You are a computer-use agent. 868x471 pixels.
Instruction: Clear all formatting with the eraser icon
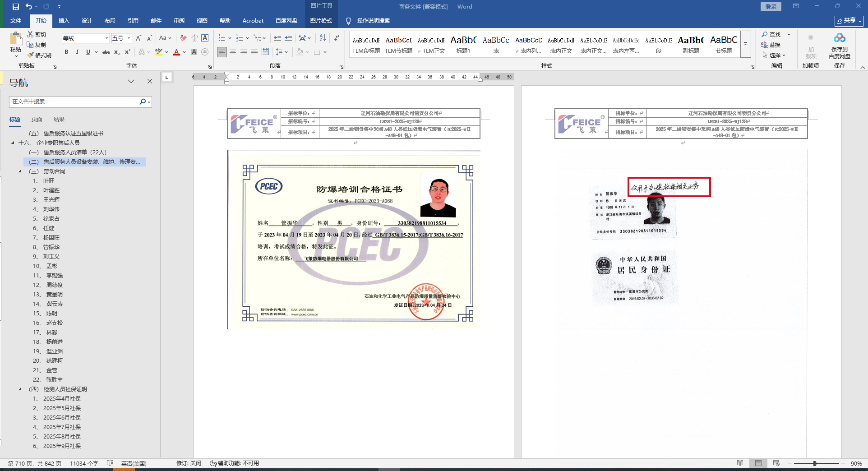click(183, 38)
